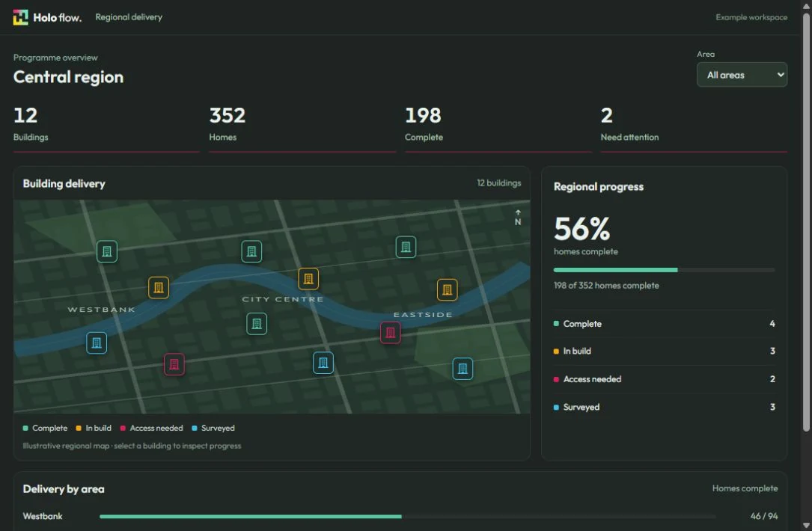Select the blue building marker in the southeast park
The height and width of the screenshot is (531, 812).
tap(463, 369)
